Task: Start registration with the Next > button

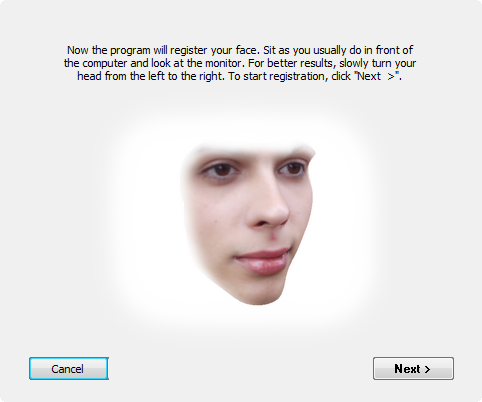Action: (413, 368)
